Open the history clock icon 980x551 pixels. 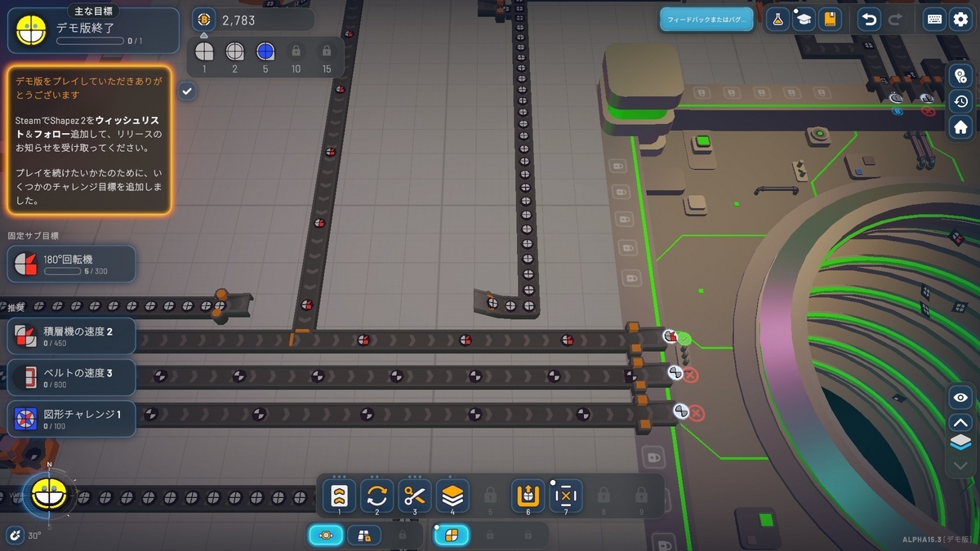(x=961, y=101)
